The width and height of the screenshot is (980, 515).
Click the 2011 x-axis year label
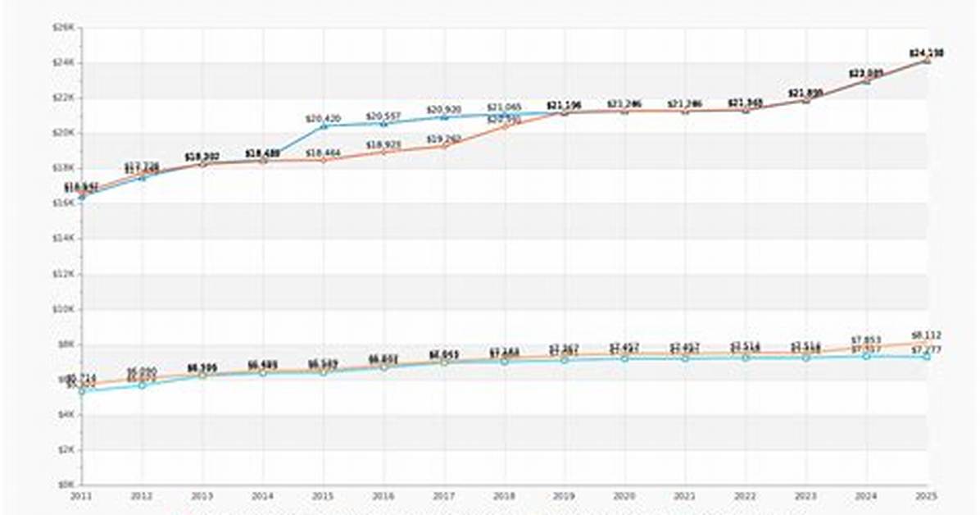pyautogui.click(x=81, y=496)
